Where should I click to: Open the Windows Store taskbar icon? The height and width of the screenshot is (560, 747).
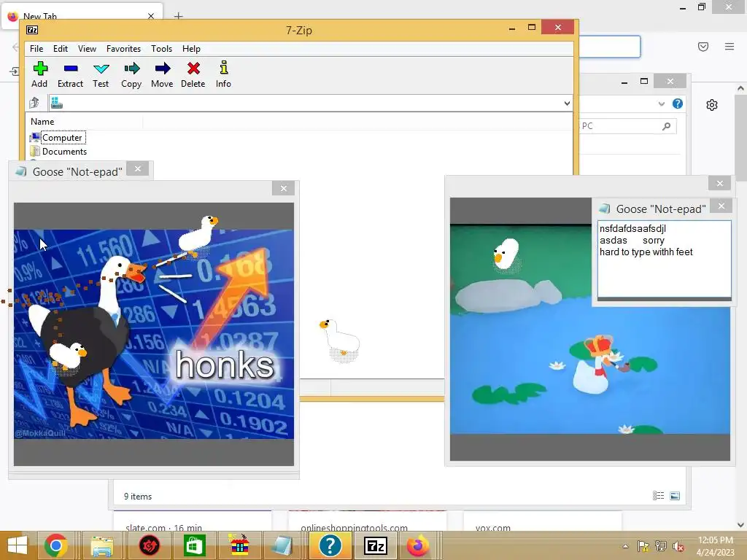(x=194, y=545)
